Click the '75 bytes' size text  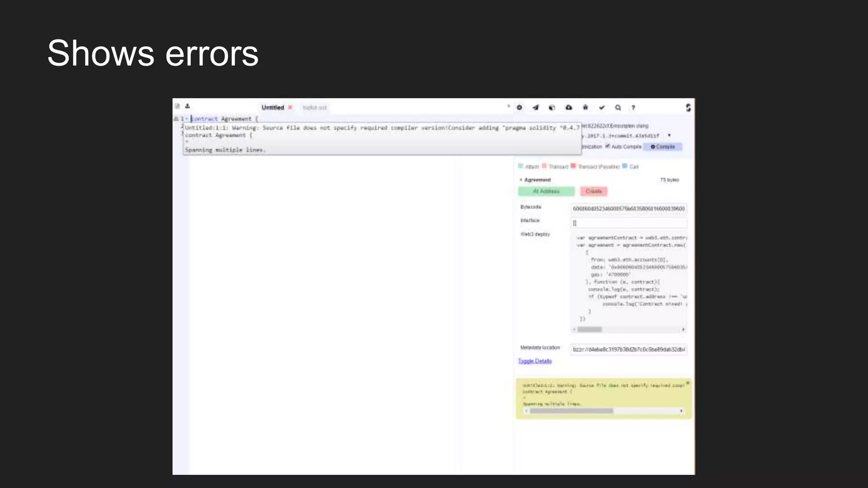click(670, 180)
